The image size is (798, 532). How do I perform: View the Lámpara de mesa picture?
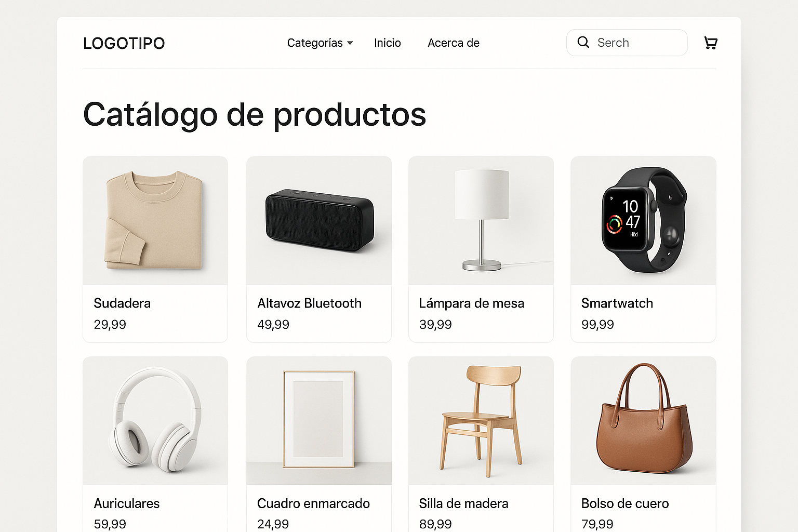tap(481, 221)
